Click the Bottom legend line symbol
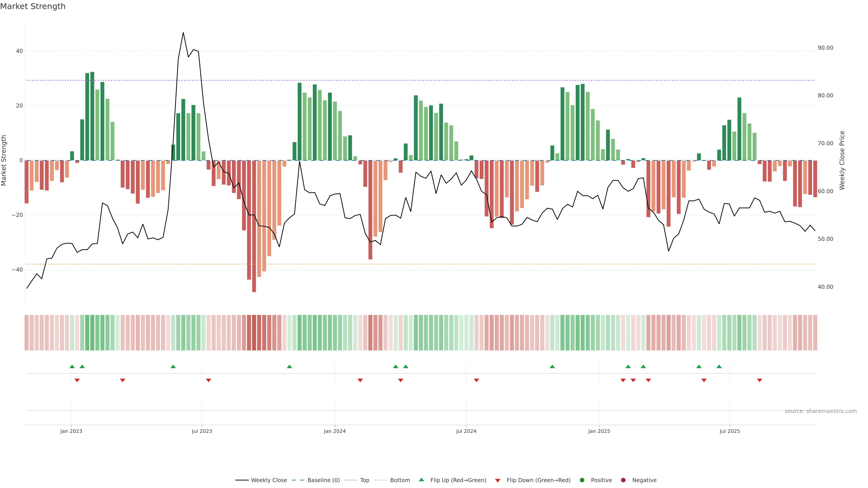The image size is (868, 488). (x=380, y=480)
